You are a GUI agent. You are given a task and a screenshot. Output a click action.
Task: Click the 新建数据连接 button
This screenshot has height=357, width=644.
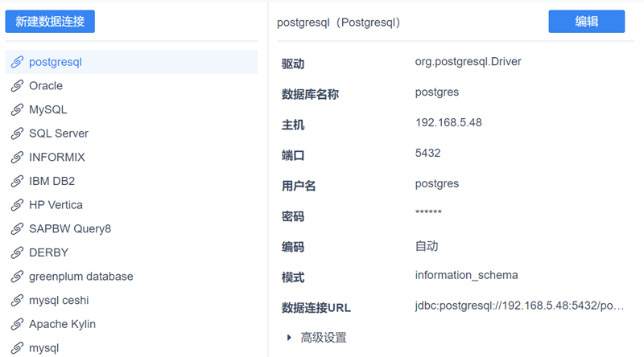pos(50,22)
